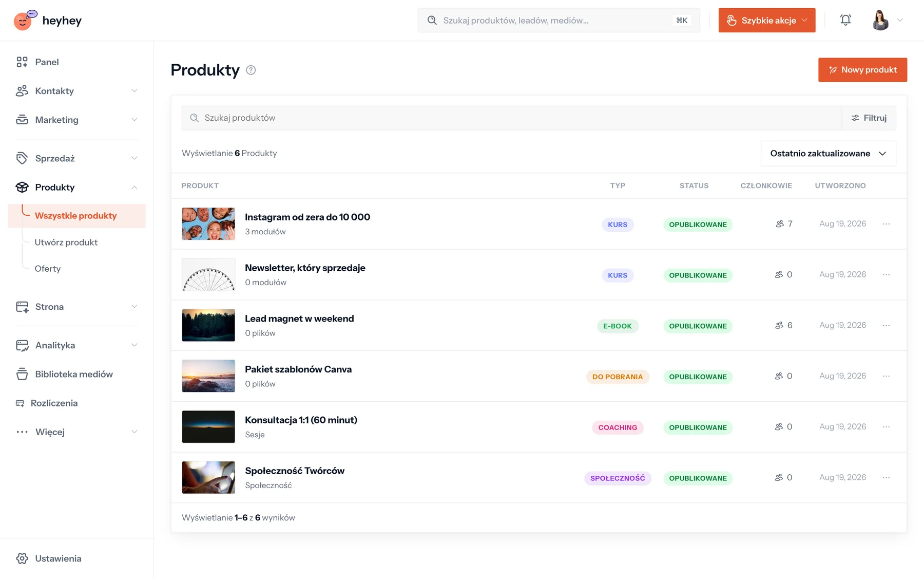Open the Ostatnio zaktualizowane sort dropdown
The height and width of the screenshot is (578, 924).
[828, 154]
